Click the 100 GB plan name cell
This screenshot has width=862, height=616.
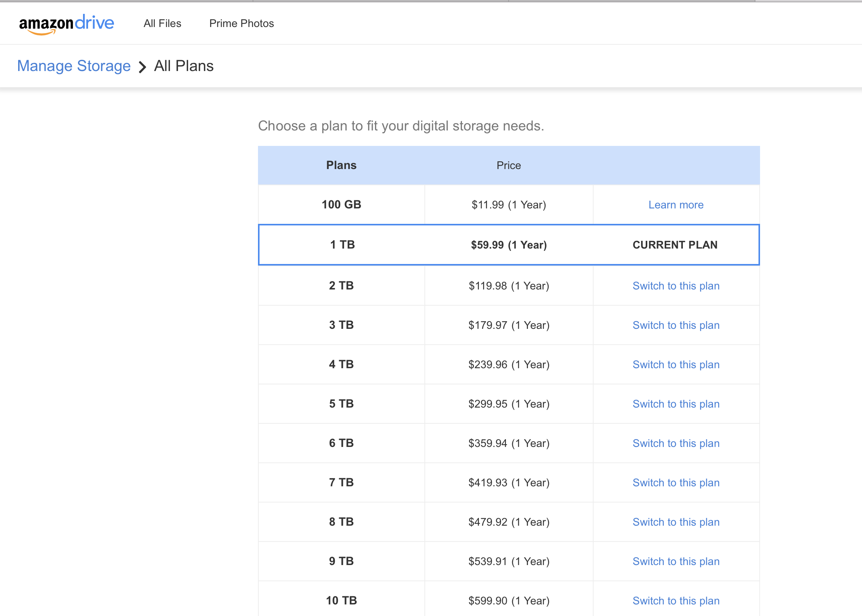click(x=341, y=205)
